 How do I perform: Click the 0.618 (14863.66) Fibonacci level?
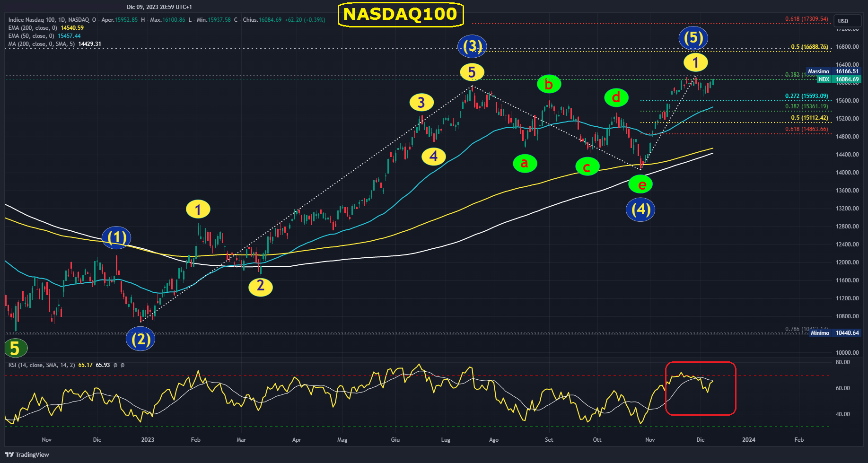point(807,129)
